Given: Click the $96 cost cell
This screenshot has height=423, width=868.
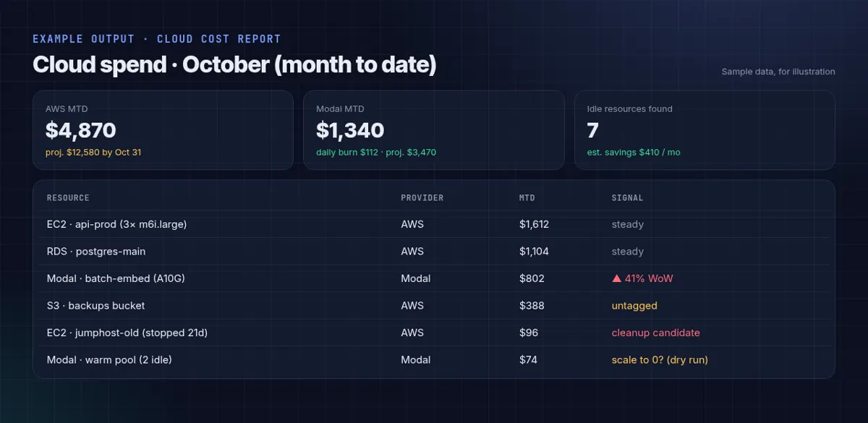Looking at the screenshot, I should [529, 333].
